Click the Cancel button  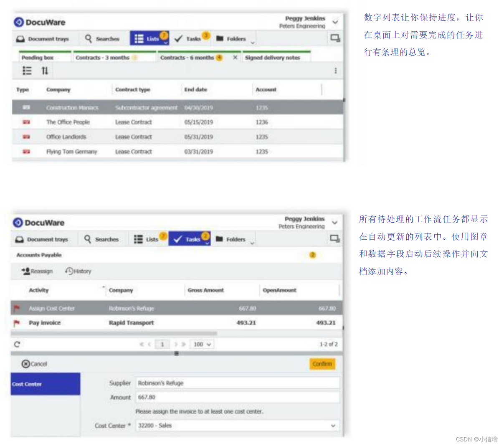pos(34,364)
